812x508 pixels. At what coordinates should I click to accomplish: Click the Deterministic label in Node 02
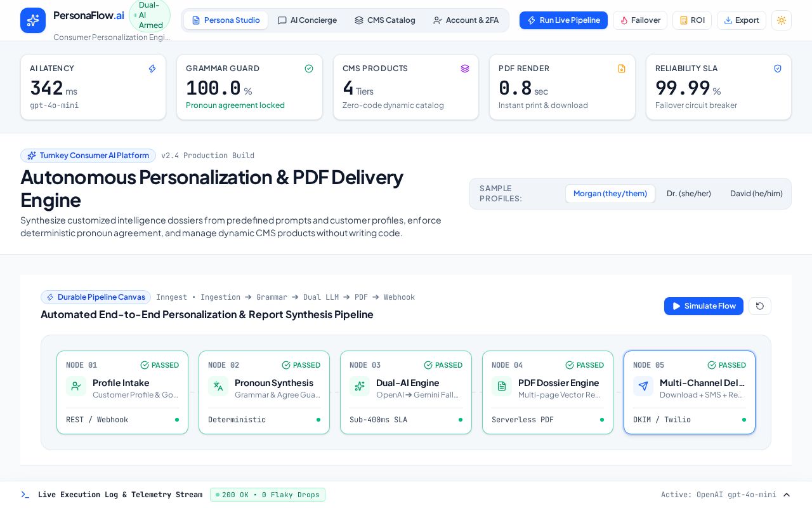coord(237,420)
